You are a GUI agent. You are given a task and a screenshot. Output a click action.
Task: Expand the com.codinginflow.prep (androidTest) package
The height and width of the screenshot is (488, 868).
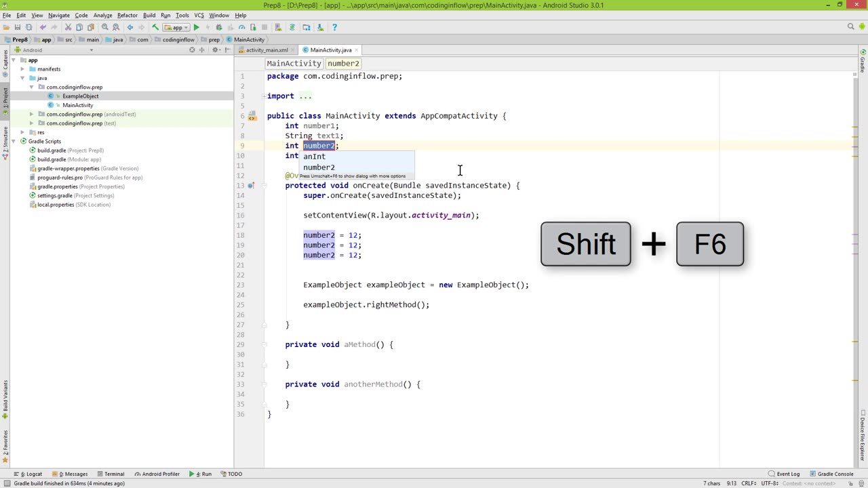coord(31,115)
